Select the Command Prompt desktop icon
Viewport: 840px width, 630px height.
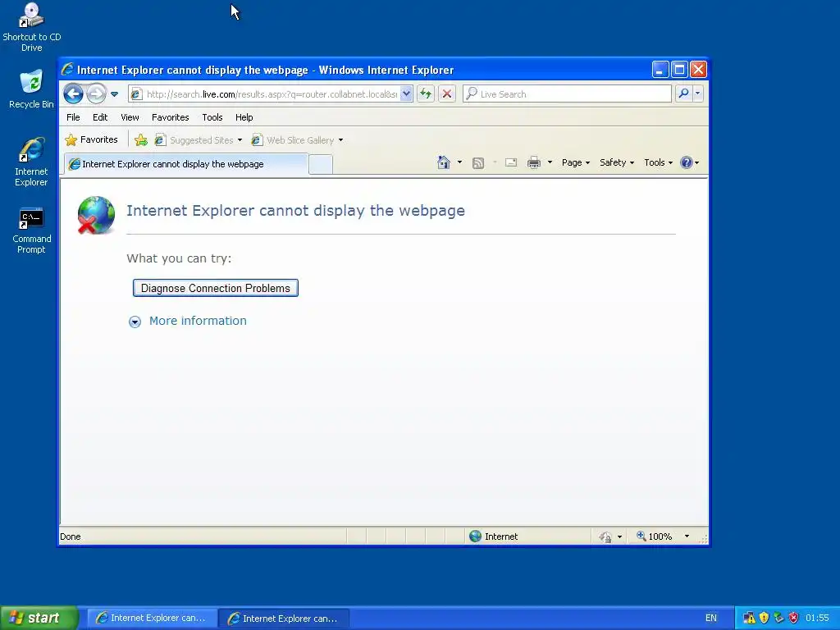click(32, 231)
